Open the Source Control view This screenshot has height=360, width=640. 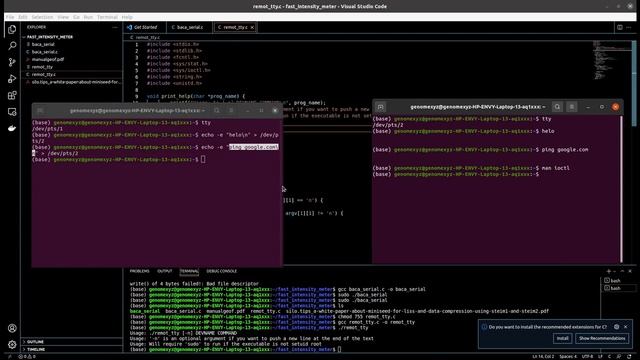tap(12, 62)
